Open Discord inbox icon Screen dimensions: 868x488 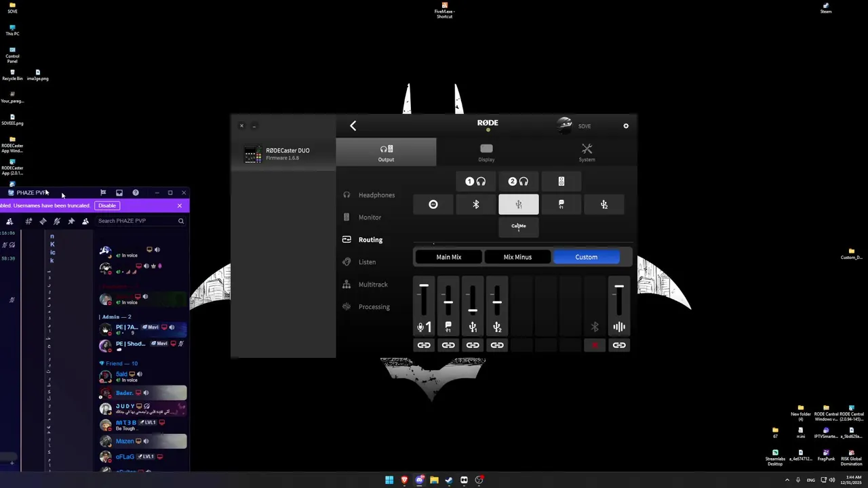pos(119,193)
